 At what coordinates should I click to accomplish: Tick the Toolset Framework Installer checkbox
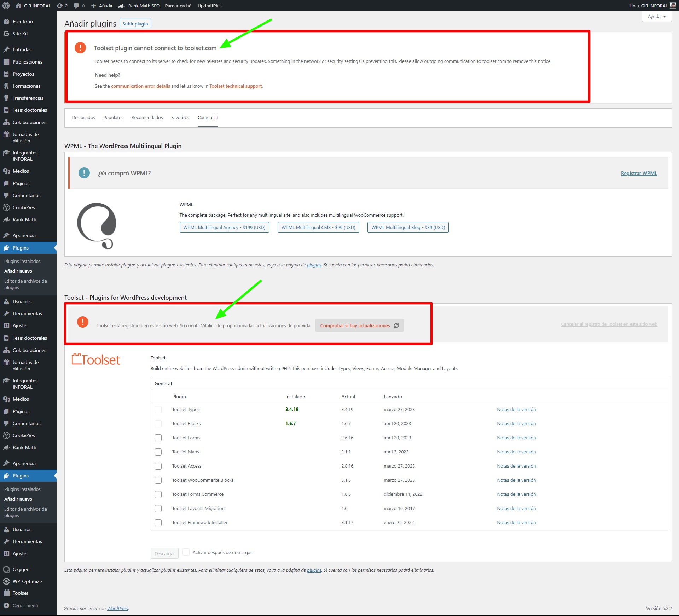pos(158,523)
